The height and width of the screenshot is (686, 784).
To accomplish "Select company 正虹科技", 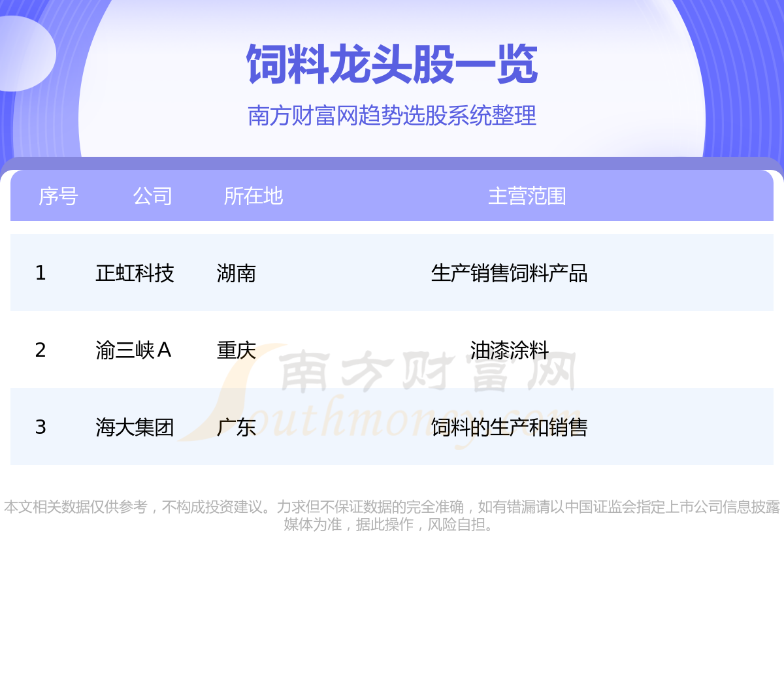I will click(x=135, y=273).
